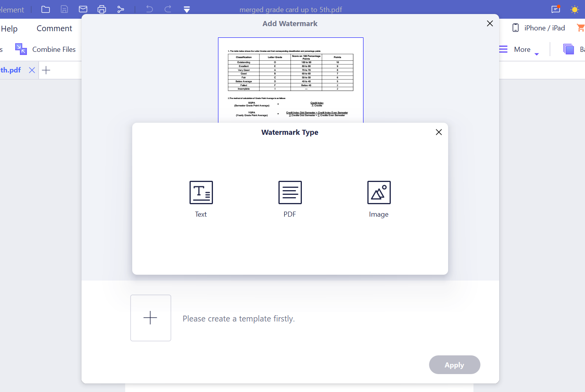Expand the hamburger menu beside More
The image size is (585, 392).
click(503, 49)
